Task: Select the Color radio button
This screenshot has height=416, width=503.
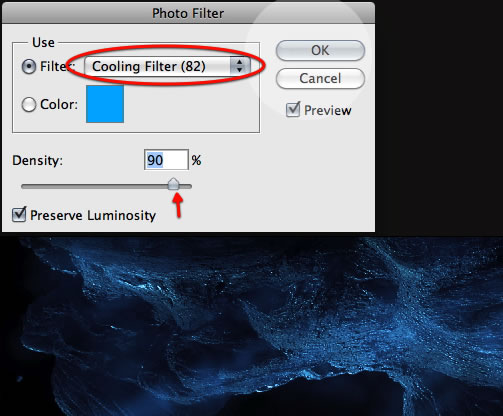Action: [x=29, y=105]
